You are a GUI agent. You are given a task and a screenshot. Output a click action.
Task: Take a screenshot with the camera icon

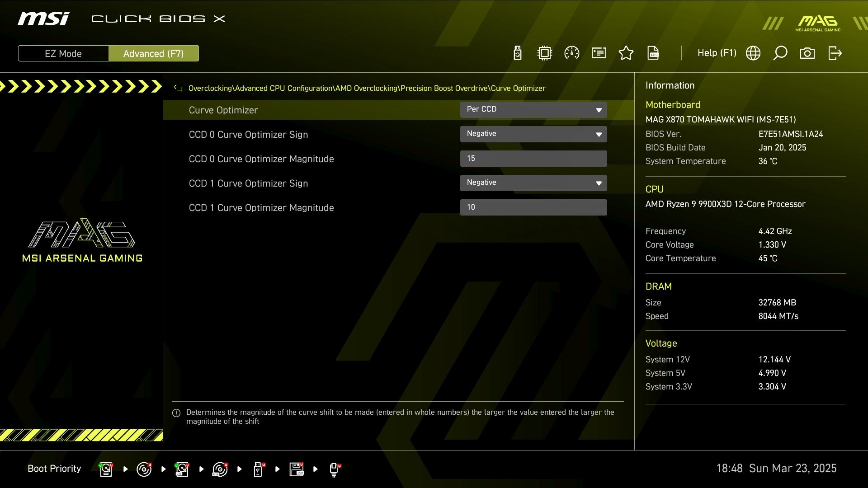807,53
